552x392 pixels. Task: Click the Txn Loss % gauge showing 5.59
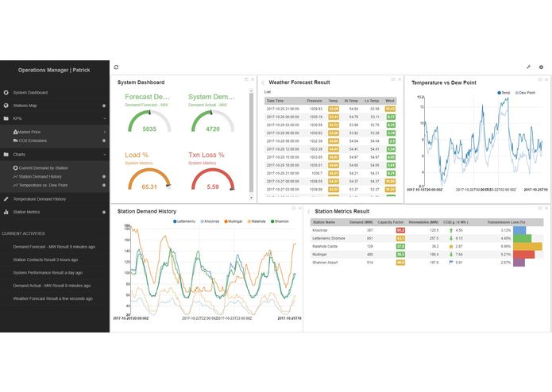[x=213, y=179]
